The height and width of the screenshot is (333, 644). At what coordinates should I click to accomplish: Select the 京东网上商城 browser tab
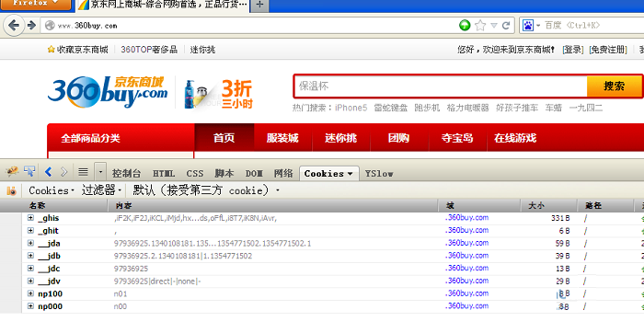162,5
